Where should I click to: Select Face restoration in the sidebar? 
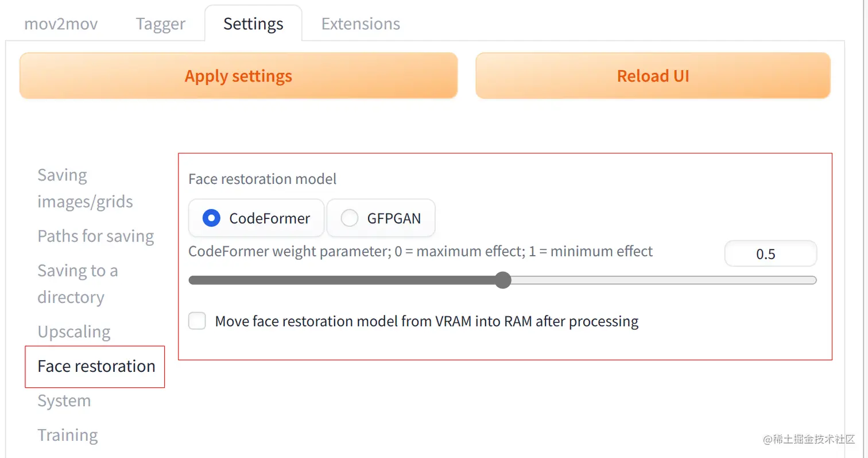(x=96, y=366)
